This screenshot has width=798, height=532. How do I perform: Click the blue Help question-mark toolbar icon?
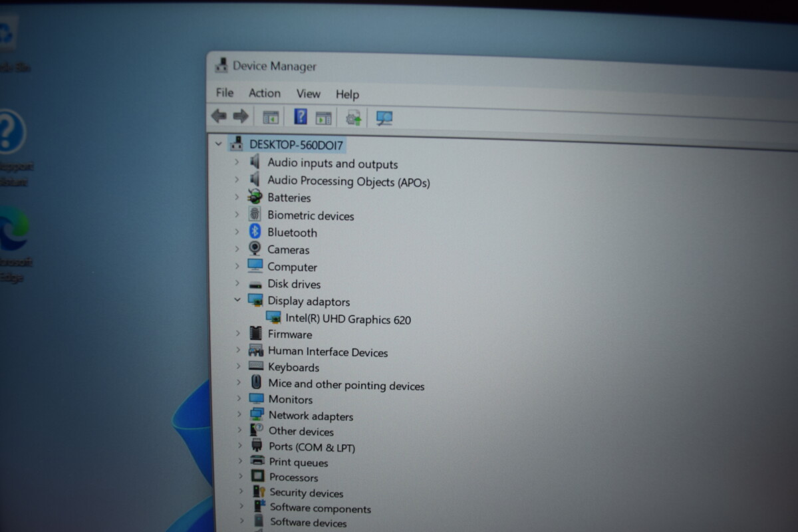[301, 117]
